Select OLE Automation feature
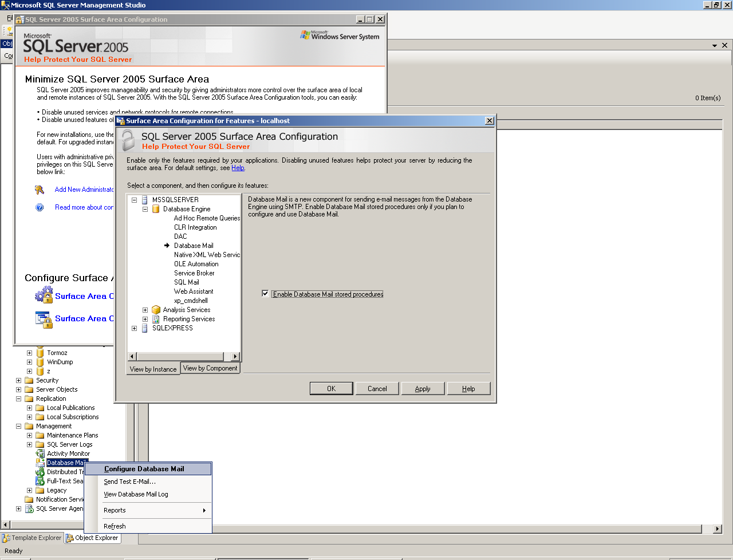Screen dimensions: 733x560 pos(196,264)
